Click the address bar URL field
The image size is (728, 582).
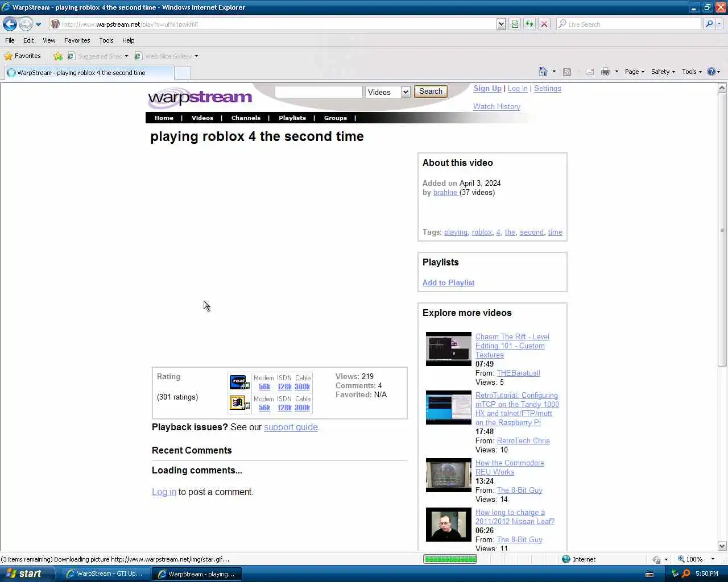[x=273, y=24]
